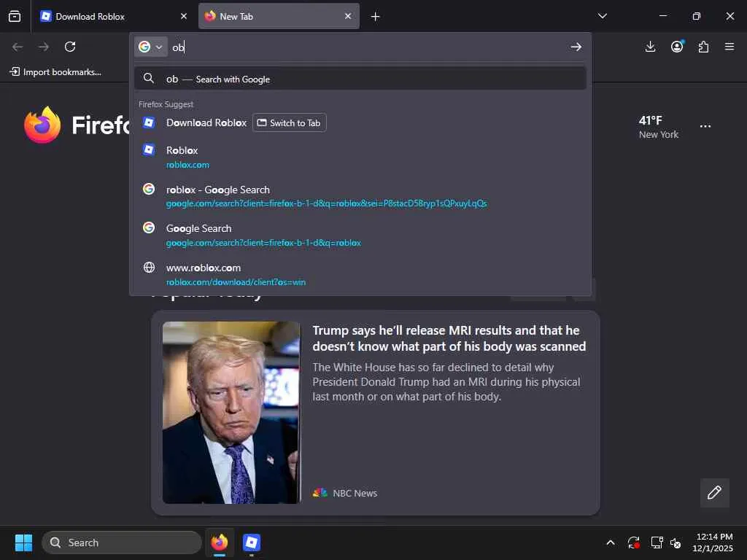Open the clock showing 12:14 PM
Image resolution: width=747 pixels, height=560 pixels.
coord(713,542)
